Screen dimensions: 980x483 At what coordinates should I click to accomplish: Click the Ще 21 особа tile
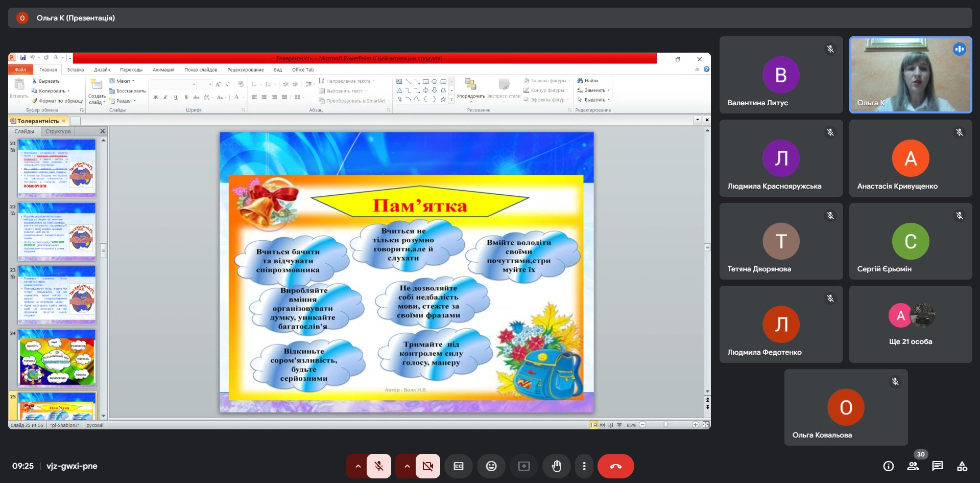[910, 325]
